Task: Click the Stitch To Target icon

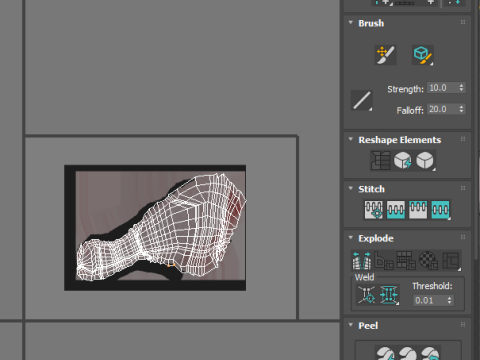Action: click(373, 210)
